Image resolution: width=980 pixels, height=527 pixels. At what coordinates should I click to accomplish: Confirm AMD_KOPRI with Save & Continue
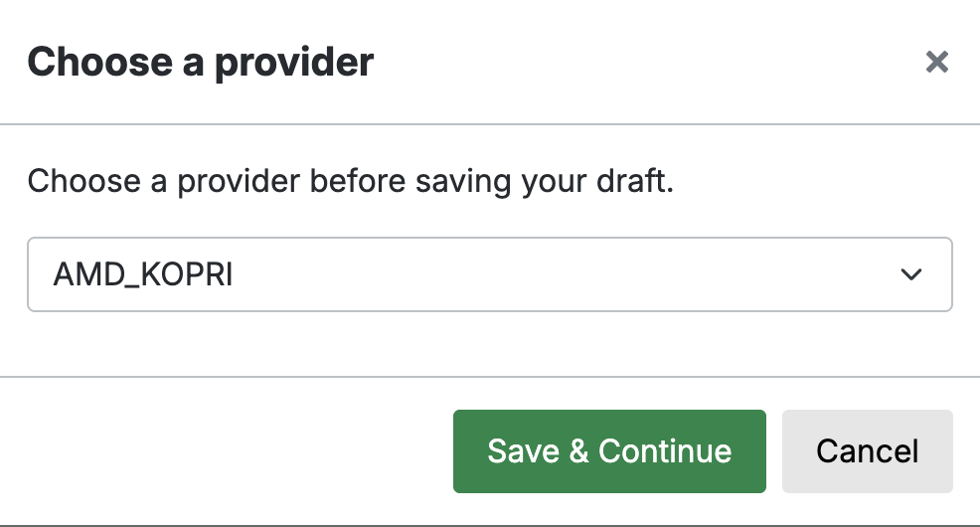[609, 451]
